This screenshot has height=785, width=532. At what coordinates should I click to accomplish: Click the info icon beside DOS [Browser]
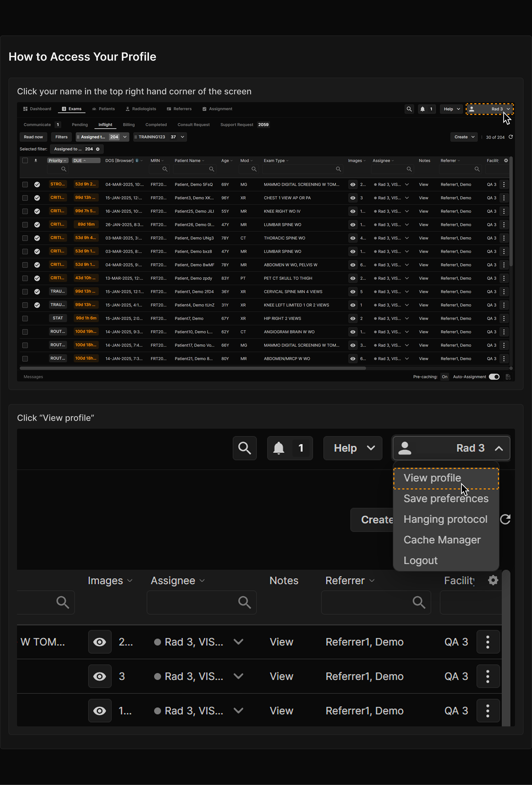click(x=137, y=161)
